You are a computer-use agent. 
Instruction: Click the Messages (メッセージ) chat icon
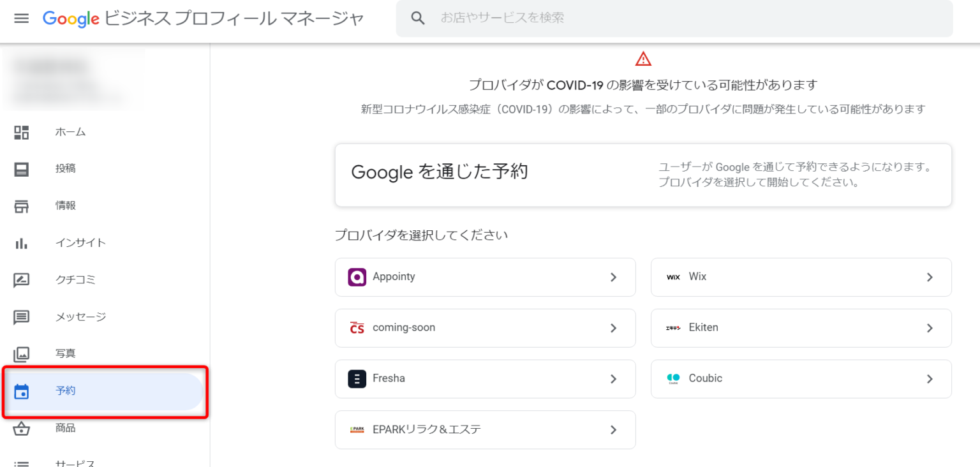tap(22, 317)
